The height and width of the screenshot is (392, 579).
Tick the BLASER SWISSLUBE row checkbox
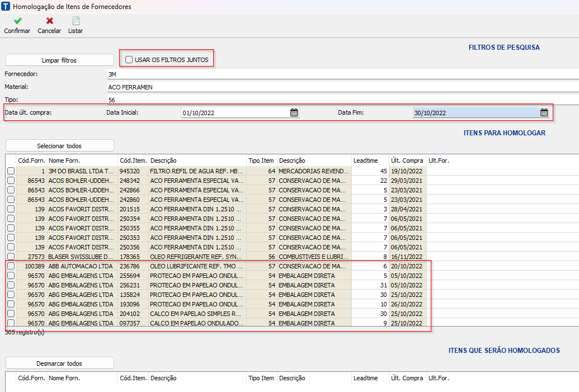click(x=11, y=257)
